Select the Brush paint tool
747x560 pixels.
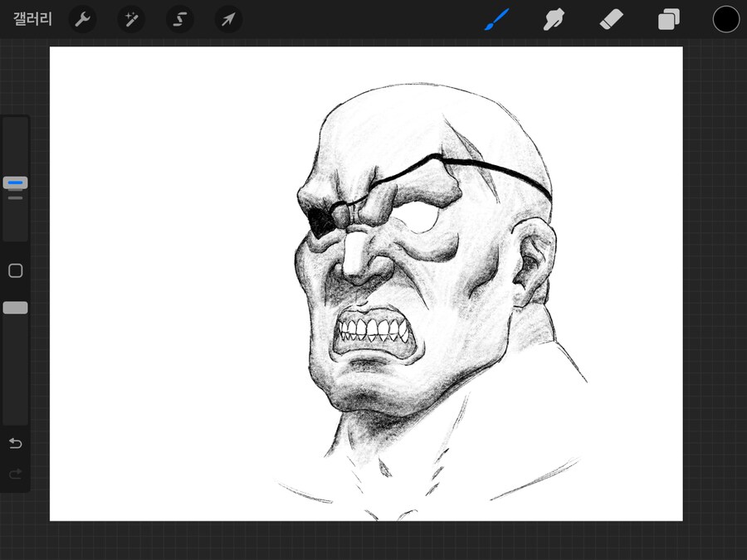coord(496,19)
